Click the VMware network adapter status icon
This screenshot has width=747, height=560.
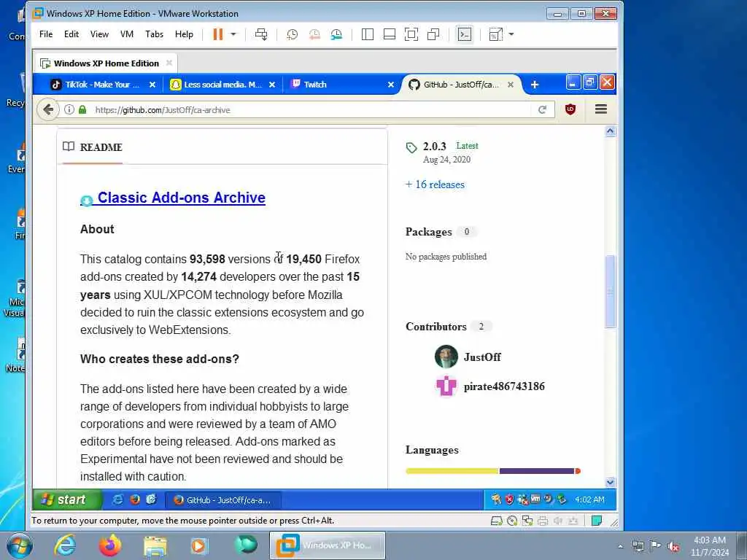(x=527, y=521)
